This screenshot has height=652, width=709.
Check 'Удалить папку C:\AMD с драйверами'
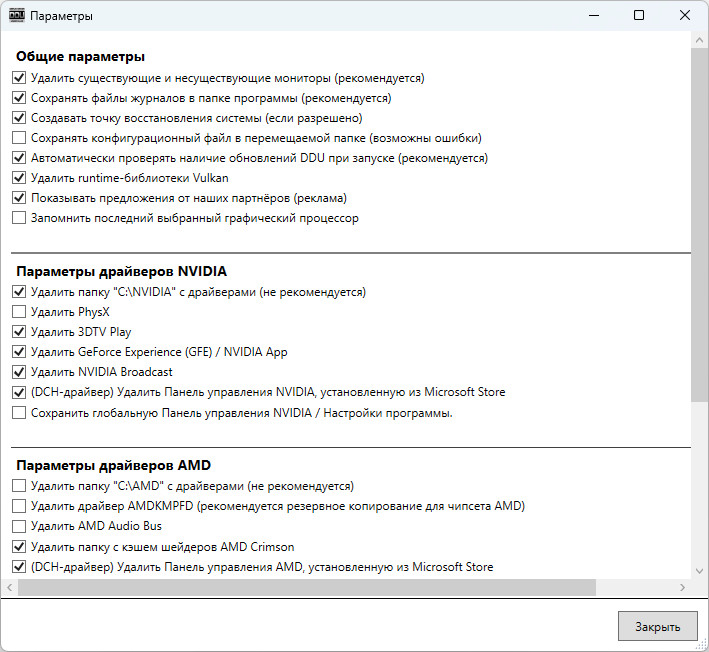(x=19, y=486)
